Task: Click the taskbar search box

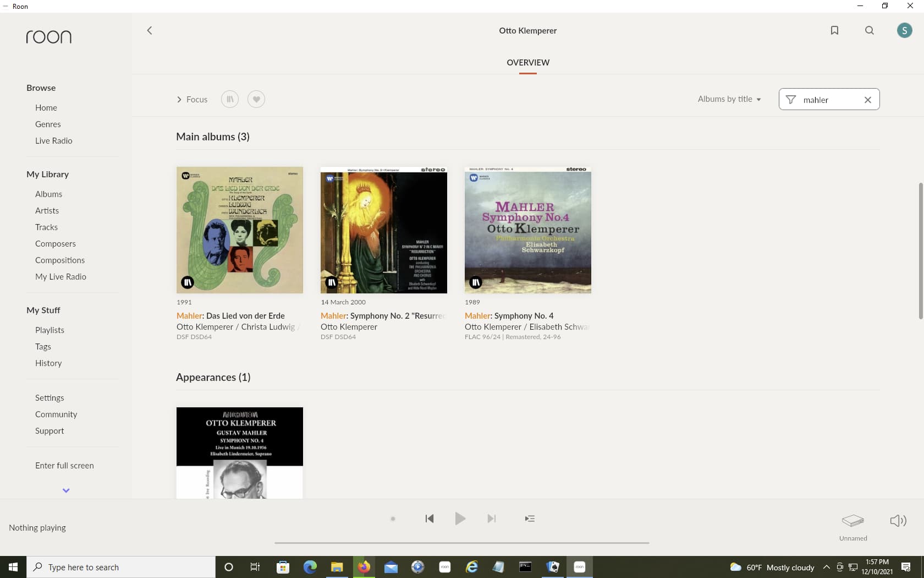Action: click(x=121, y=567)
